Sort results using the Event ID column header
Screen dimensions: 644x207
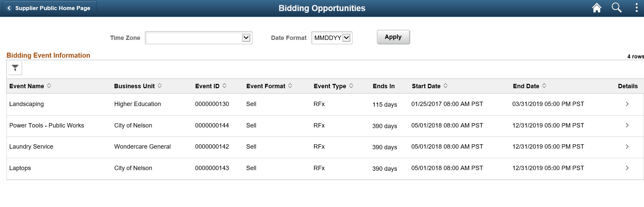click(224, 86)
